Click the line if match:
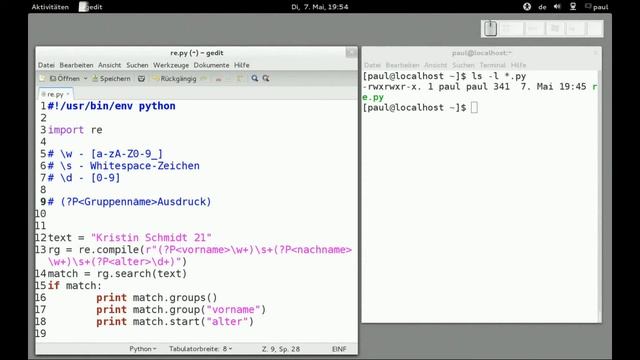Image resolution: width=640 pixels, height=360 pixels. coord(75,286)
